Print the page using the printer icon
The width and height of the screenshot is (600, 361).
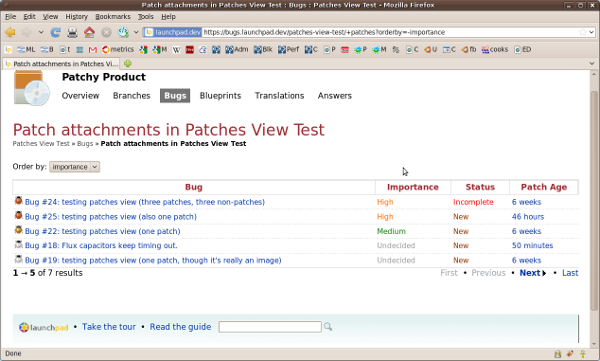(72, 33)
